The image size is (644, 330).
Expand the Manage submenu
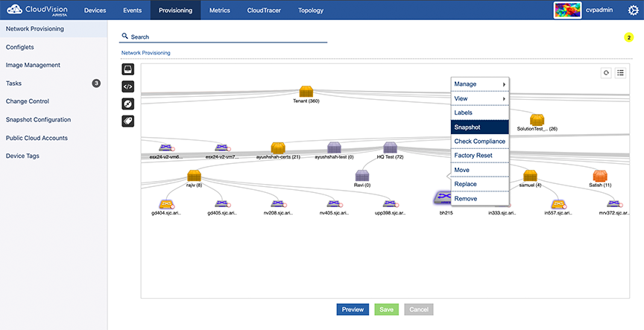480,84
